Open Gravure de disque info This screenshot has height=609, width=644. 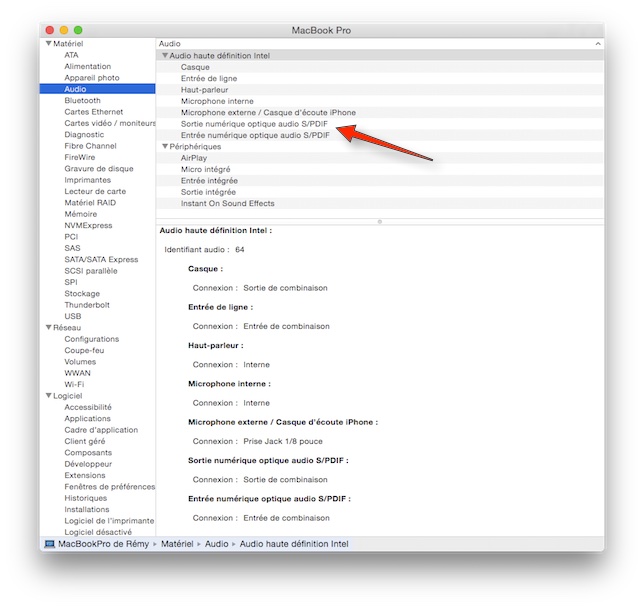click(x=99, y=169)
